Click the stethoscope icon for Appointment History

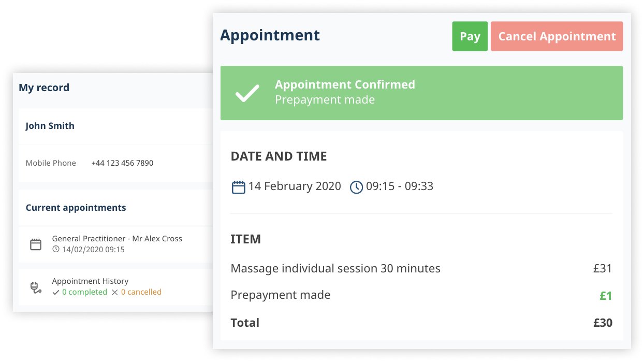(x=36, y=287)
